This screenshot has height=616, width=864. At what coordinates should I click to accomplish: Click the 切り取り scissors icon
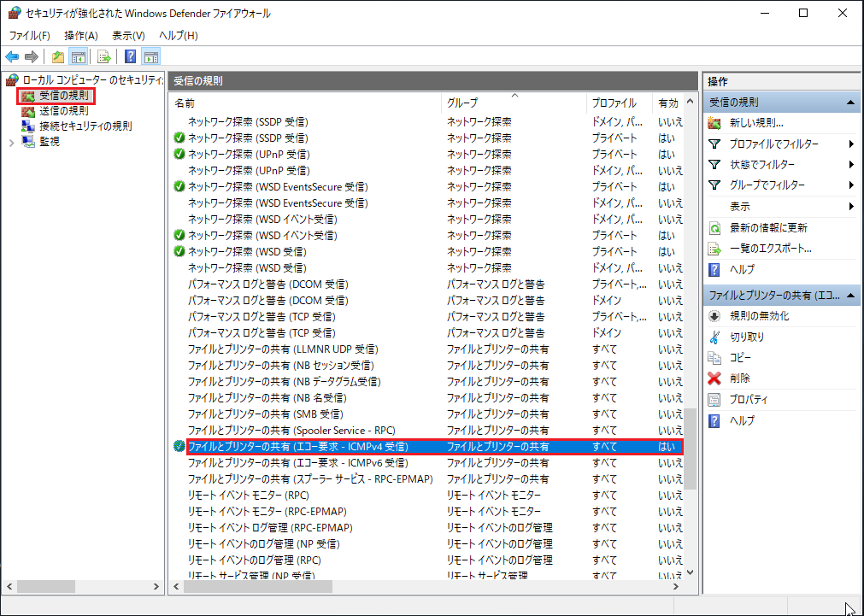coord(714,337)
